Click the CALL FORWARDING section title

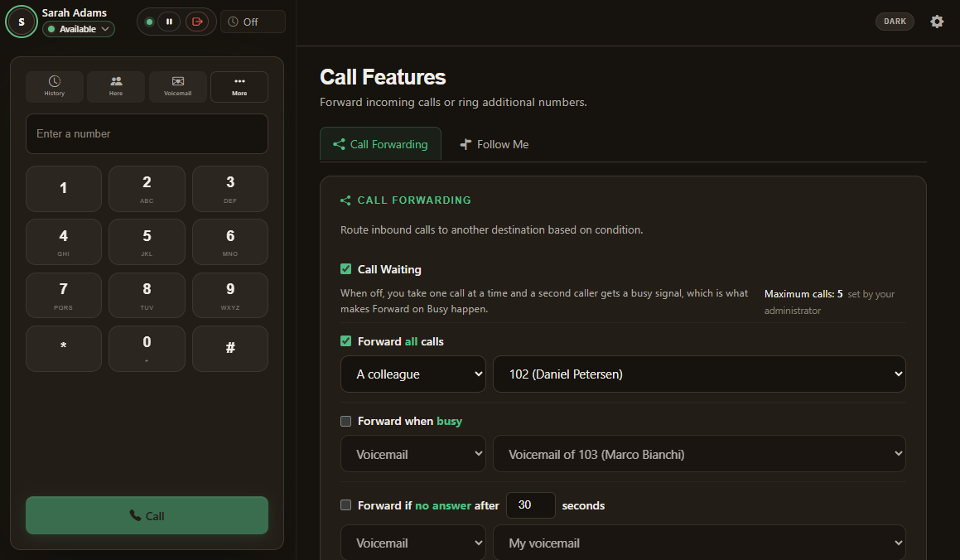pos(414,200)
